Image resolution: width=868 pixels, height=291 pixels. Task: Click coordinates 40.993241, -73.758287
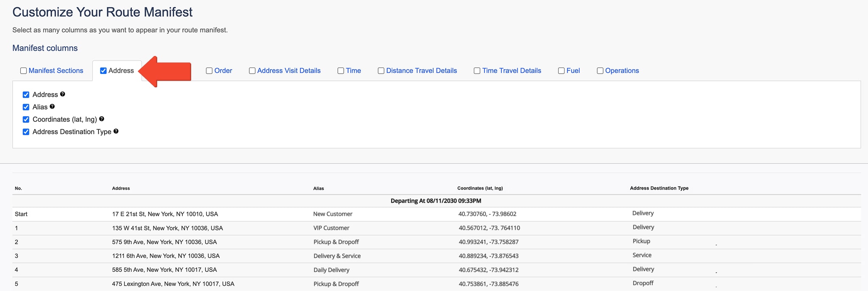(x=488, y=242)
